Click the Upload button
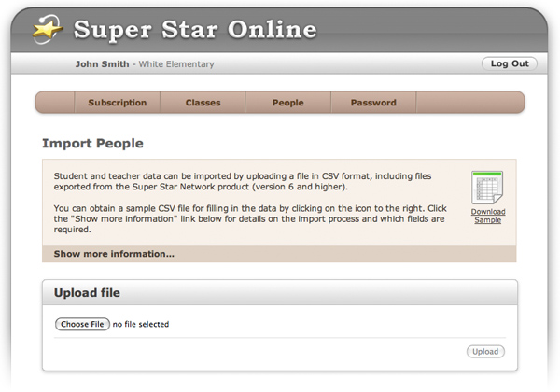Viewport: 560px width, 392px height. tap(485, 352)
